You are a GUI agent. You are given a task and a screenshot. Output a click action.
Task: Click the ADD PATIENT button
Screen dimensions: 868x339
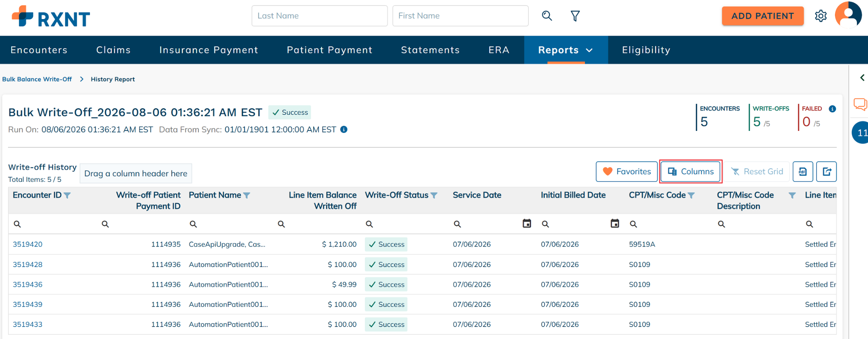[x=762, y=16]
